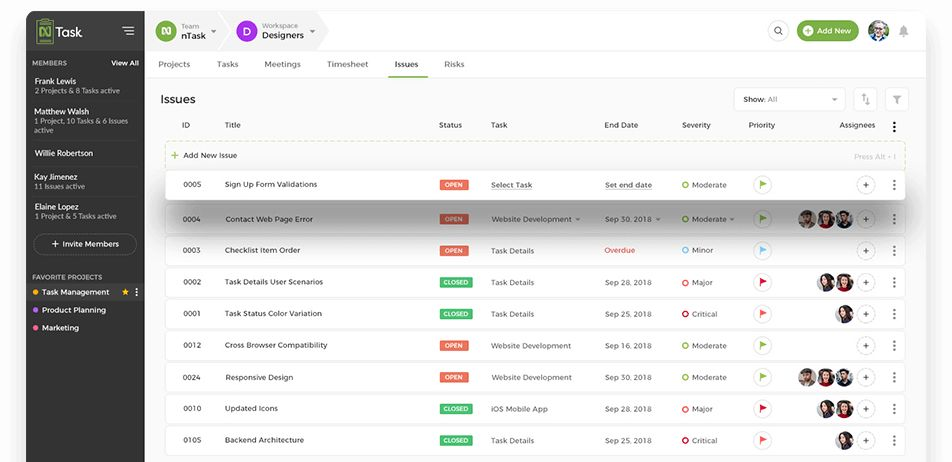Open the search magnifier icon

pos(778,31)
